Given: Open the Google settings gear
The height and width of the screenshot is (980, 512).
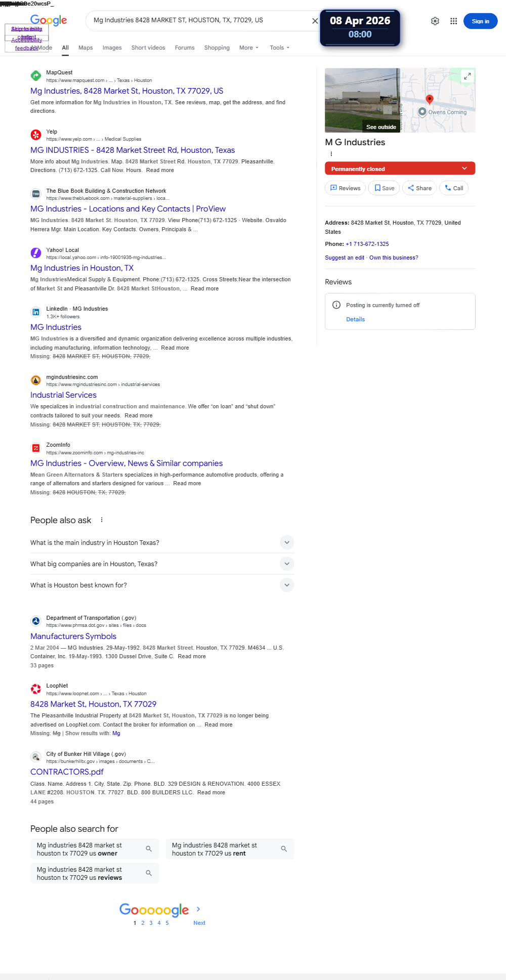Looking at the screenshot, I should pos(435,21).
